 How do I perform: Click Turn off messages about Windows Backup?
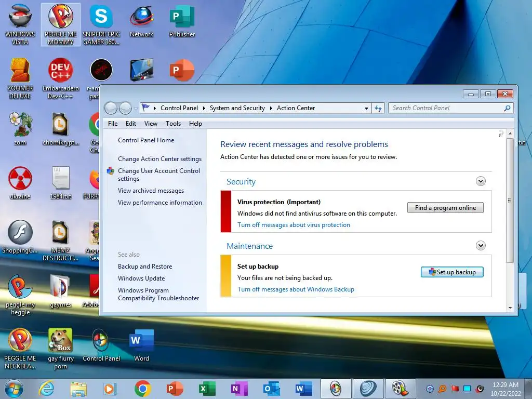tap(296, 289)
